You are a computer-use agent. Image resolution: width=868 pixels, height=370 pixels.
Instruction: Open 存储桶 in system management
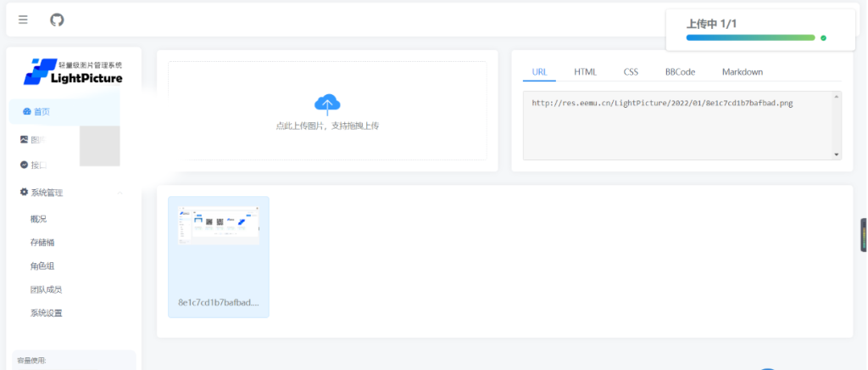click(42, 243)
